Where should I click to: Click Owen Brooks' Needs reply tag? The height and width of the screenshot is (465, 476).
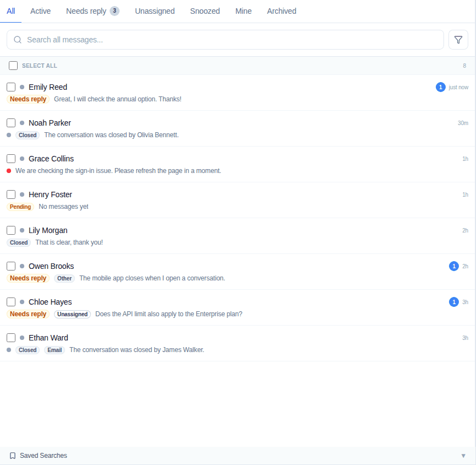tap(28, 278)
